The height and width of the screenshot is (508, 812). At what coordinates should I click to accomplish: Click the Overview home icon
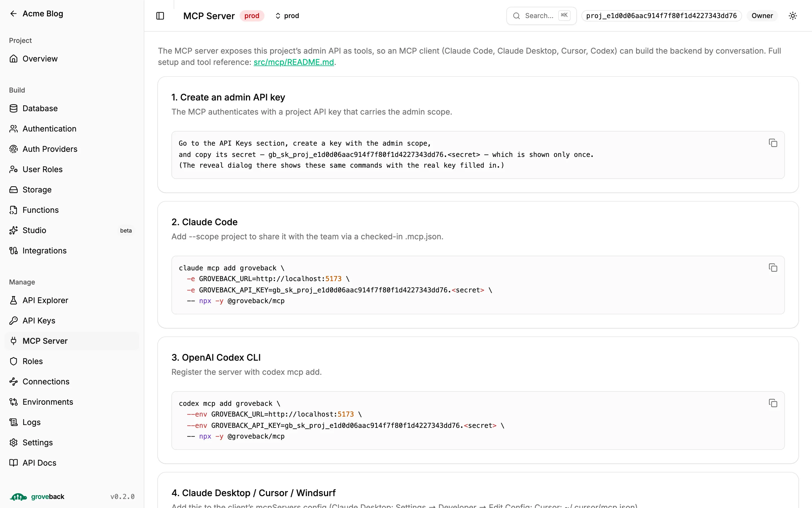pos(14,59)
